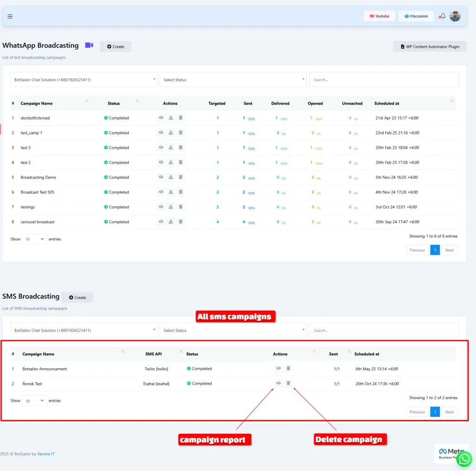Download report for test_camp 1 campaign

171,133
